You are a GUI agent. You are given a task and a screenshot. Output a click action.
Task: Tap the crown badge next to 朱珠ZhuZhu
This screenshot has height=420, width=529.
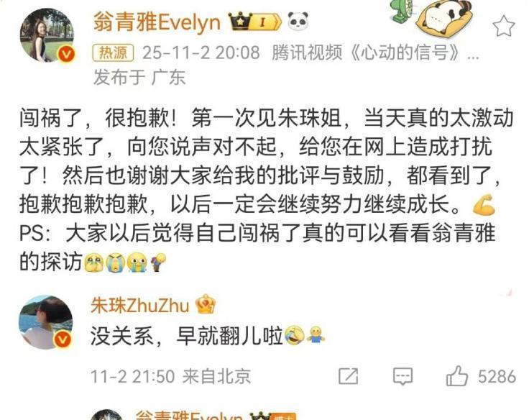tap(206, 304)
